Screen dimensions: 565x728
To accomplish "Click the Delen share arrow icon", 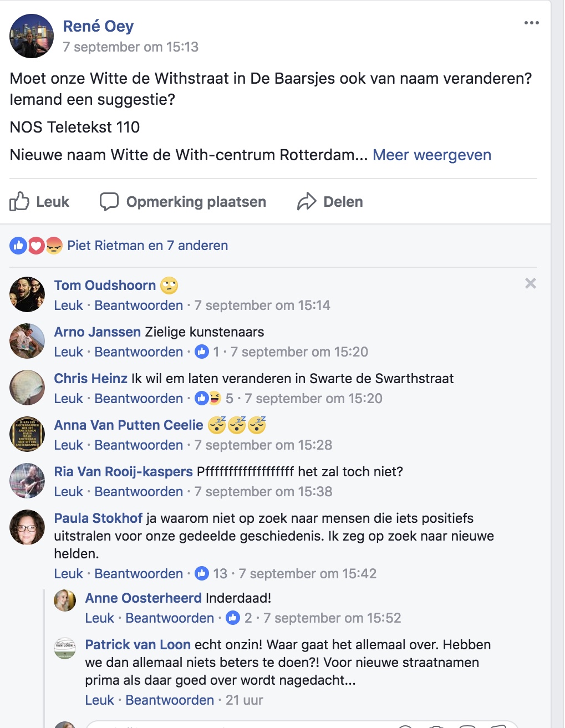I will point(307,202).
